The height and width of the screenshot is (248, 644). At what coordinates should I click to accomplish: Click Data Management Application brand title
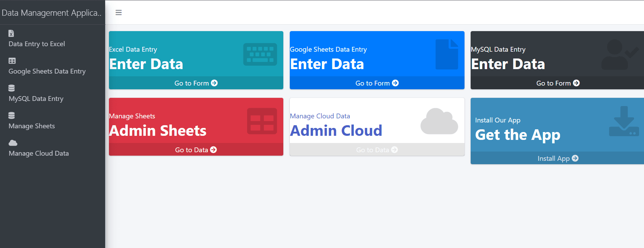click(51, 13)
